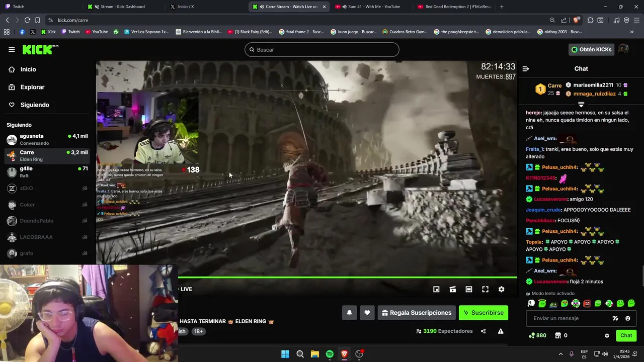The image size is (644, 362).
Task: Switch to theater mode
Action: tap(469, 289)
